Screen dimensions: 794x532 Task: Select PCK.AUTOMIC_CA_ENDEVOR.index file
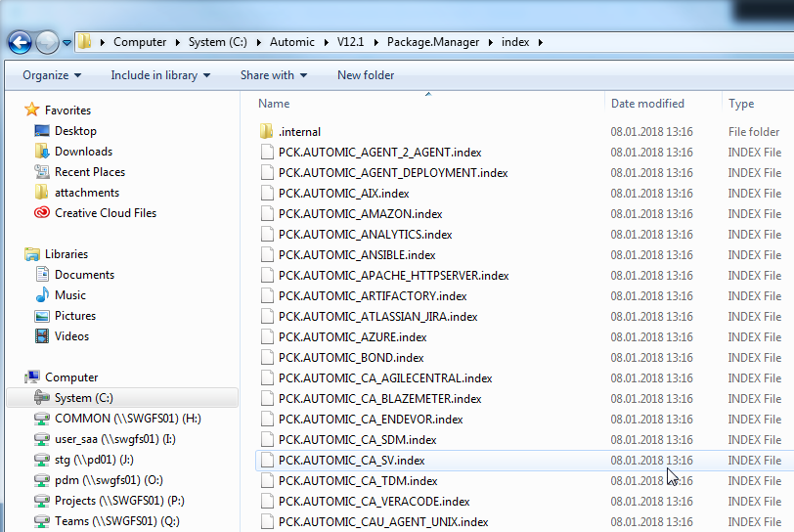[x=371, y=419]
